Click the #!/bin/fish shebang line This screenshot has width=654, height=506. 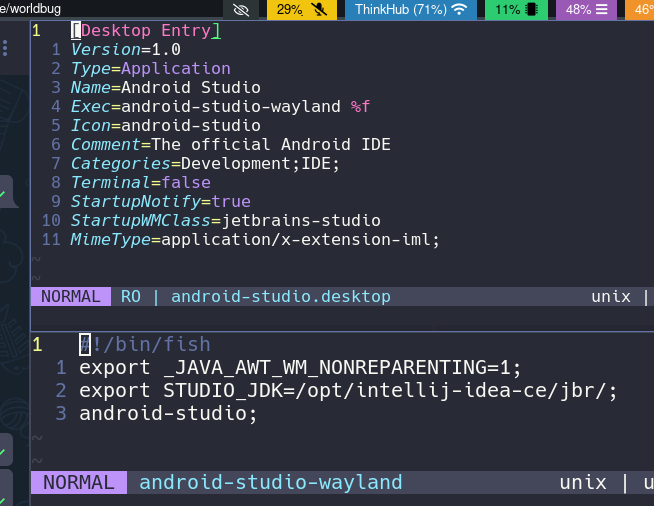click(x=145, y=345)
